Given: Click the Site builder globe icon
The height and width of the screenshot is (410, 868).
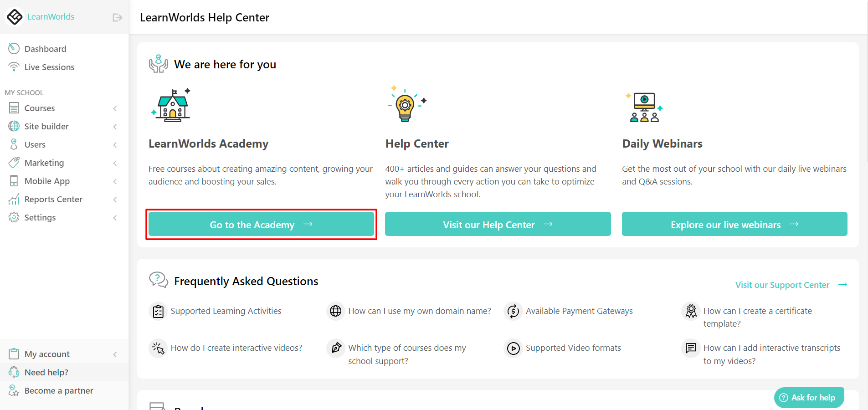Looking at the screenshot, I should pos(14,126).
